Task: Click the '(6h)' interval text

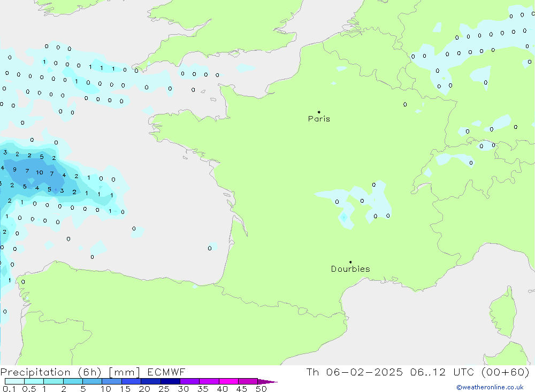Action: (89, 372)
